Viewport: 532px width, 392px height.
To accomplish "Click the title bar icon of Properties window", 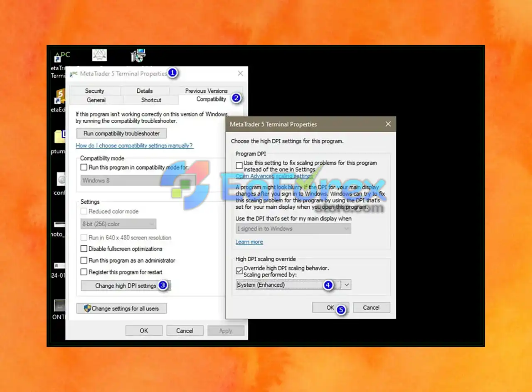I will pos(74,74).
